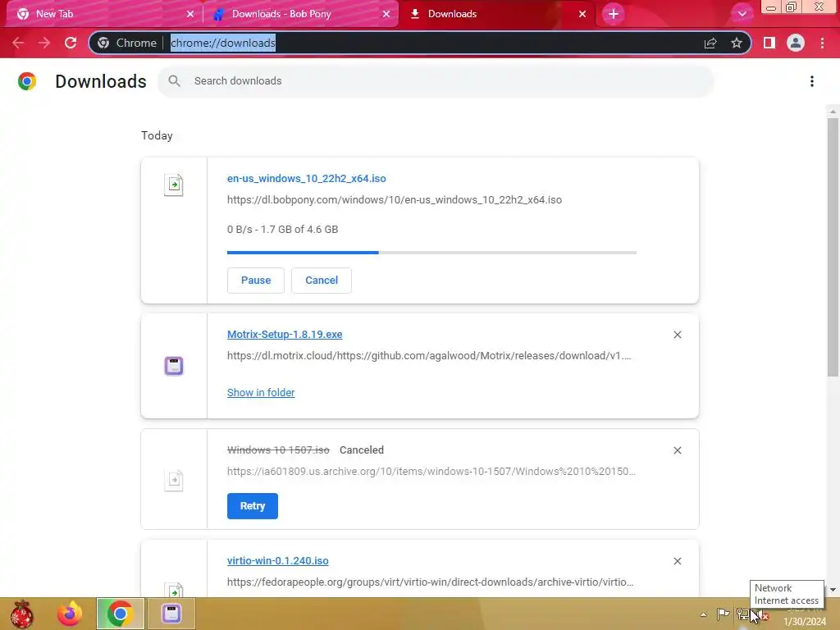Show hidden tray icons arrow
This screenshot has width=840, height=630.
pos(703,614)
